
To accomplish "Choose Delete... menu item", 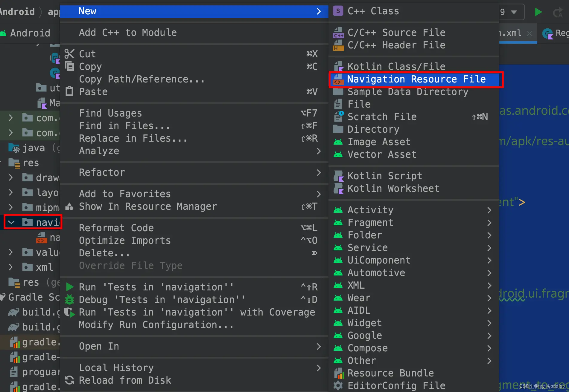I will [194, 253].
